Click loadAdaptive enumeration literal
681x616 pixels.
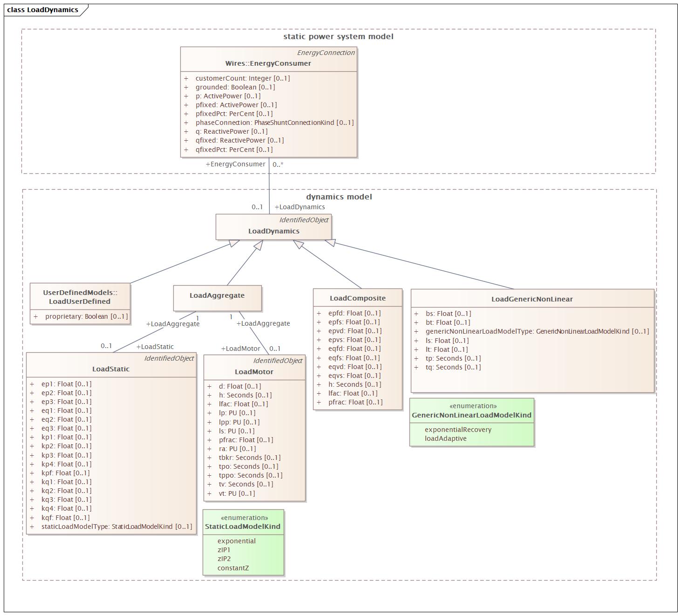click(x=445, y=438)
